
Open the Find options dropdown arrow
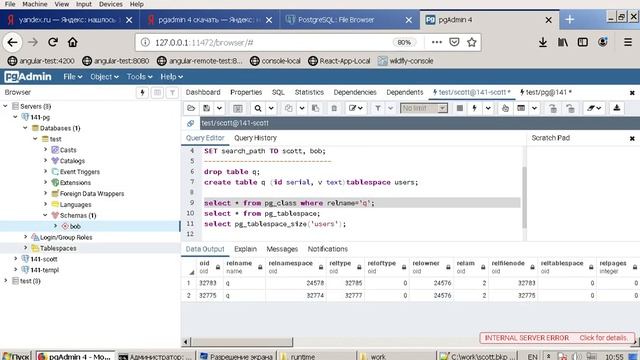tap(271, 108)
